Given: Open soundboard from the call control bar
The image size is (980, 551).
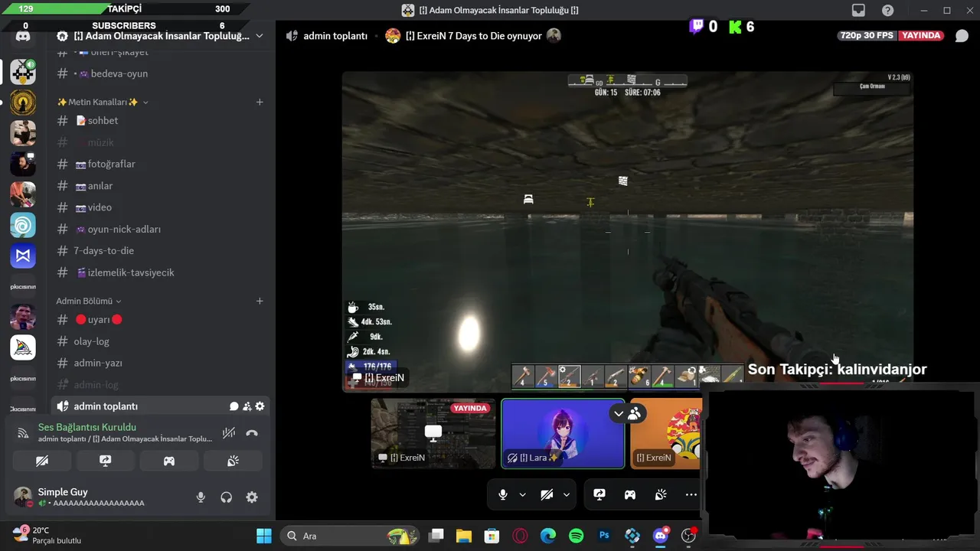Looking at the screenshot, I should tap(661, 495).
